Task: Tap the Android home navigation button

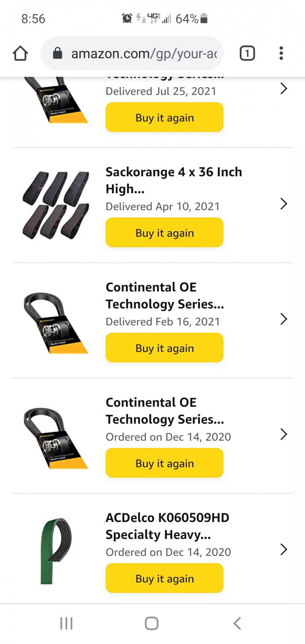Action: point(152,623)
